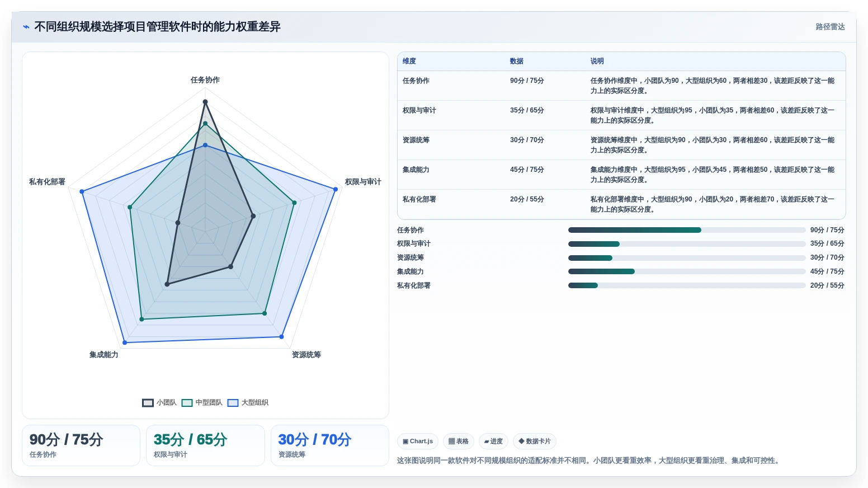Select the 数据 column header
Viewport: 868px width, 488px height.
tap(517, 62)
